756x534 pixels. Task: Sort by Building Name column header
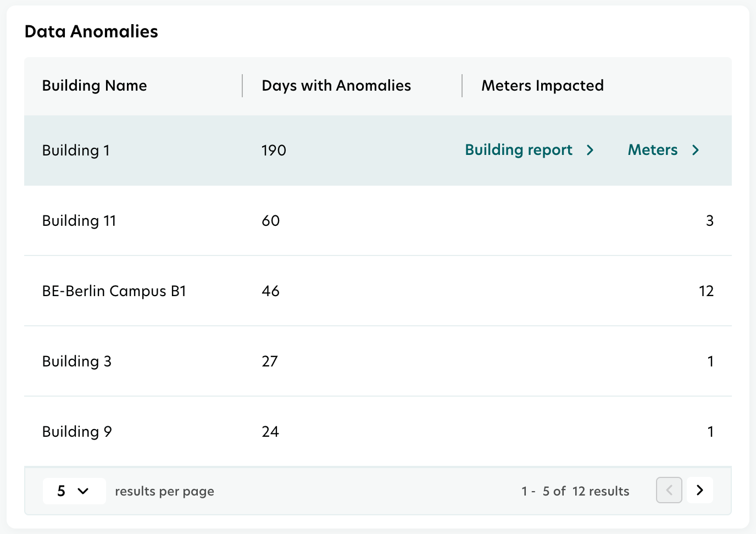94,86
